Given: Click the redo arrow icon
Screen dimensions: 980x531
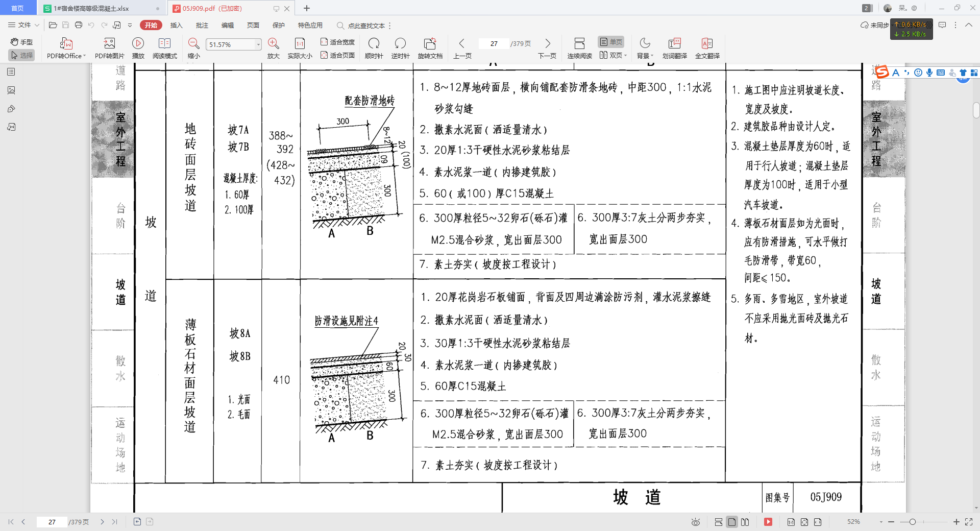Looking at the screenshot, I should (x=104, y=25).
